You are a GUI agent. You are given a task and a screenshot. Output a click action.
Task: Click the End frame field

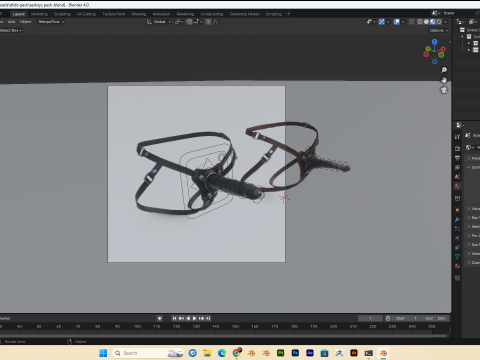[x=435, y=318]
